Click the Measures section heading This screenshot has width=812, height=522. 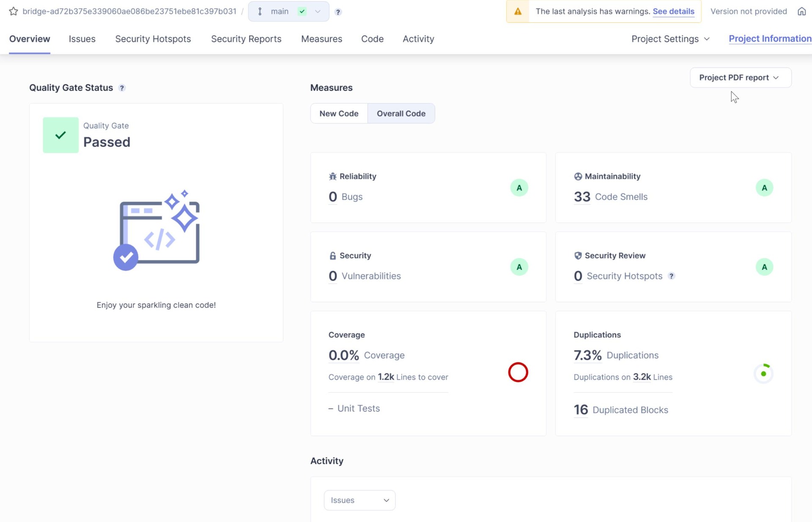coord(331,88)
